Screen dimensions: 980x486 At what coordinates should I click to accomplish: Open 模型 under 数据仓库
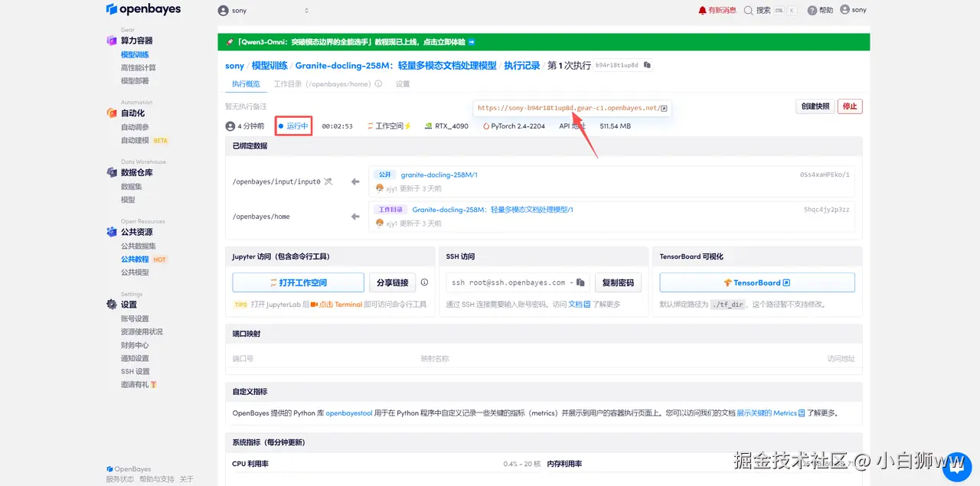pos(128,200)
